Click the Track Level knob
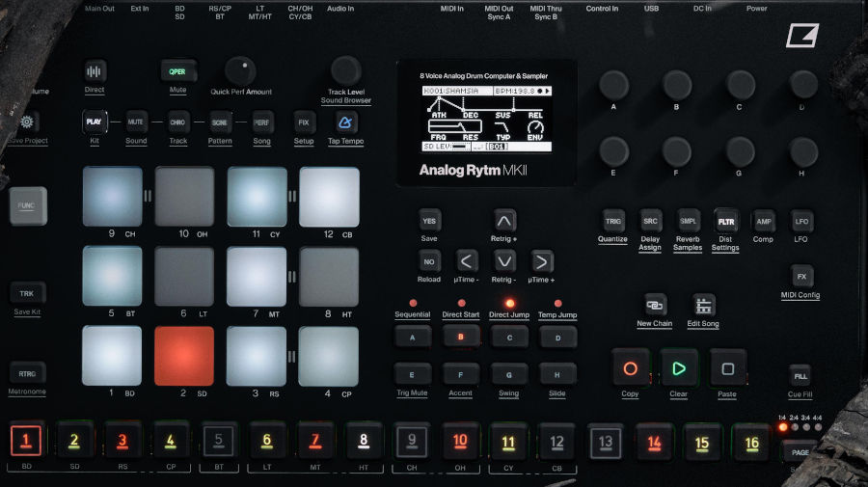Viewport: 868px width, 487px height. click(x=346, y=70)
